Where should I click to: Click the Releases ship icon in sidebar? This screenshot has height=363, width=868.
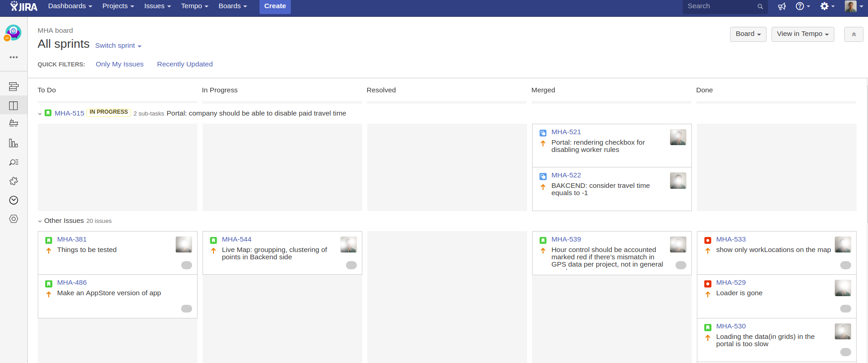point(14,124)
